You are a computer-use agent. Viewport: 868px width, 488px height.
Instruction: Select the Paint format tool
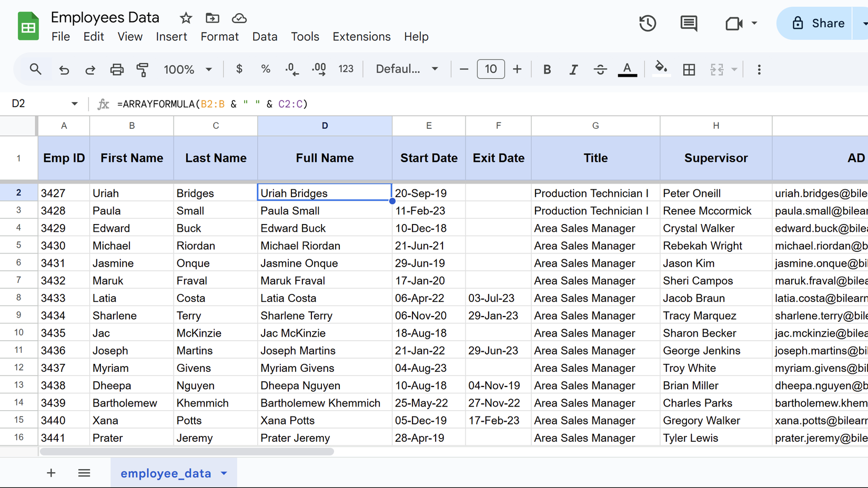click(143, 69)
